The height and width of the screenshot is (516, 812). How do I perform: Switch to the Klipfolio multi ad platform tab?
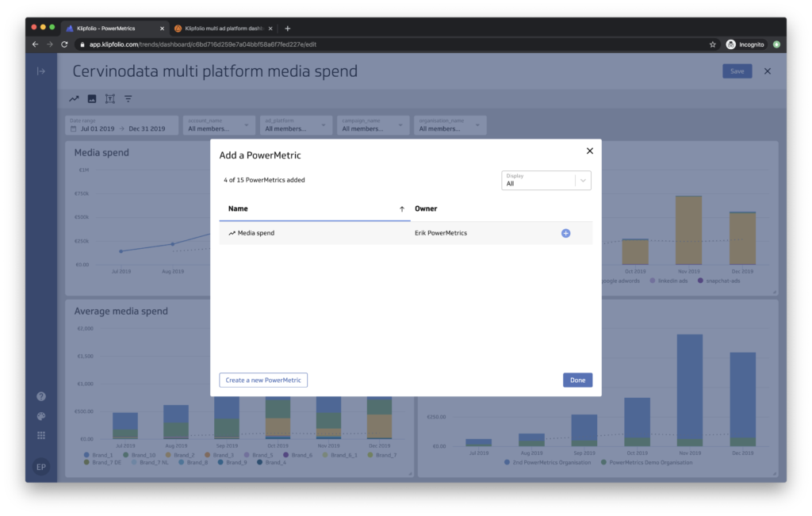click(x=224, y=29)
